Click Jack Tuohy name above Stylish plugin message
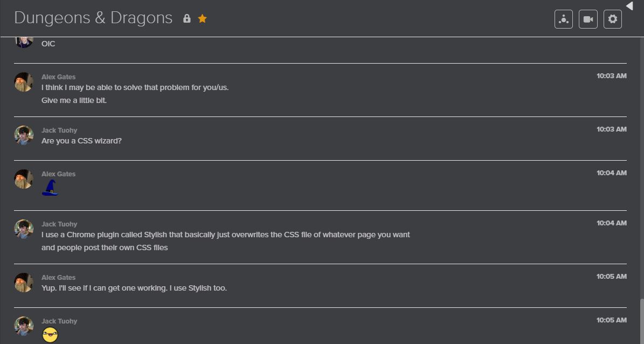Screen dimensions: 644x344 pyautogui.click(x=59, y=224)
